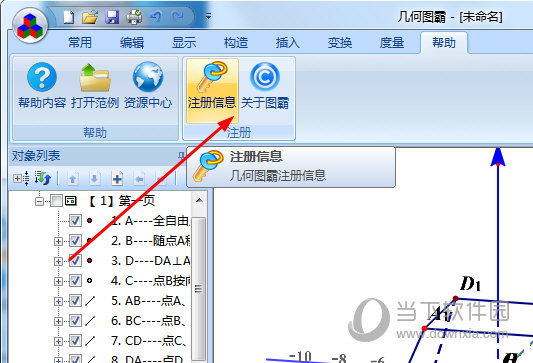Open the quick access toolbar customize dropdown
Viewport: 533px width, 363px height.
[x=208, y=16]
